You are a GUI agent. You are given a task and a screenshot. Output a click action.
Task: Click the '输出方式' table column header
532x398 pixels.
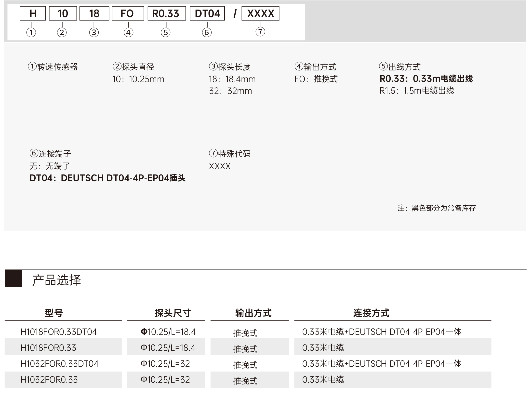(x=253, y=313)
